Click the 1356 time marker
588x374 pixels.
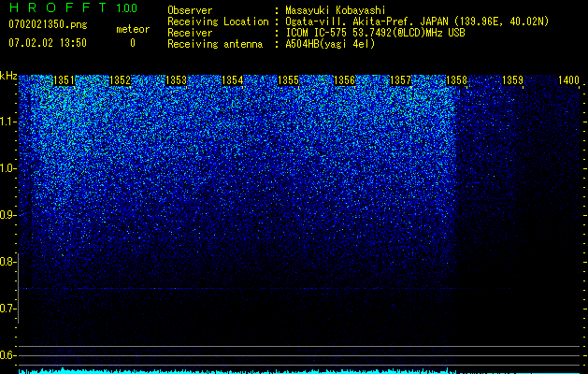click(x=344, y=80)
